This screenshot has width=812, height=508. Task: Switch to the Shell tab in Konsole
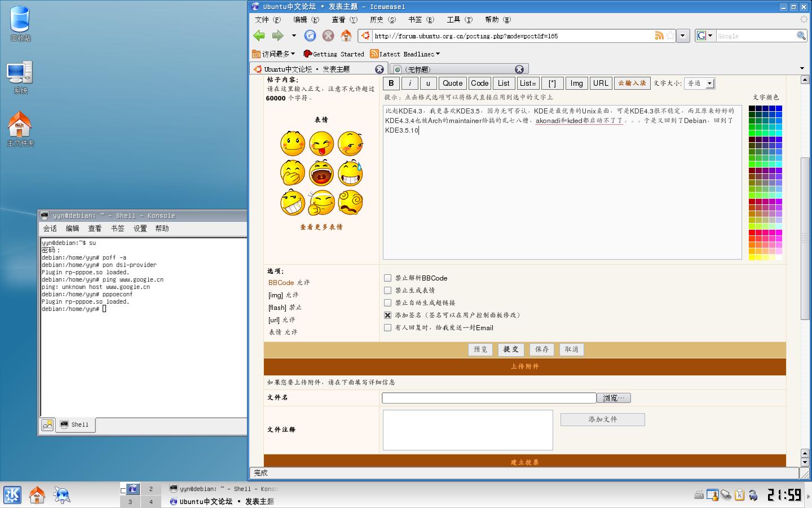point(75,424)
